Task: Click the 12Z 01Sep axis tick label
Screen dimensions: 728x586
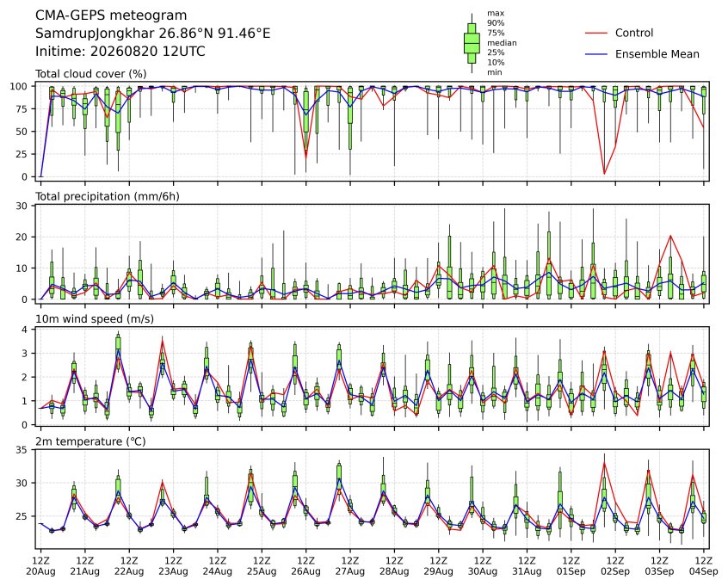Action: [x=571, y=566]
